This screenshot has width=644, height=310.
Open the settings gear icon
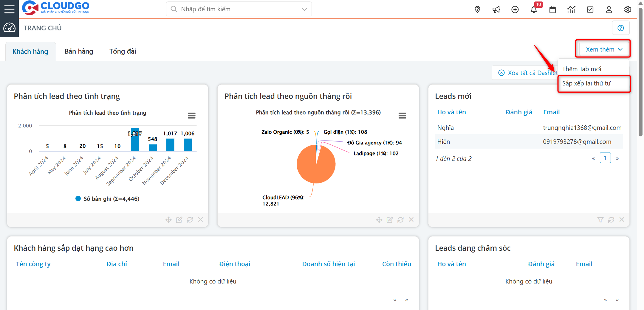click(628, 10)
